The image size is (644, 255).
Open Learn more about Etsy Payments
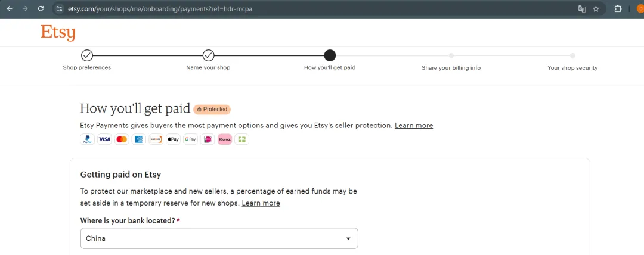(414, 126)
